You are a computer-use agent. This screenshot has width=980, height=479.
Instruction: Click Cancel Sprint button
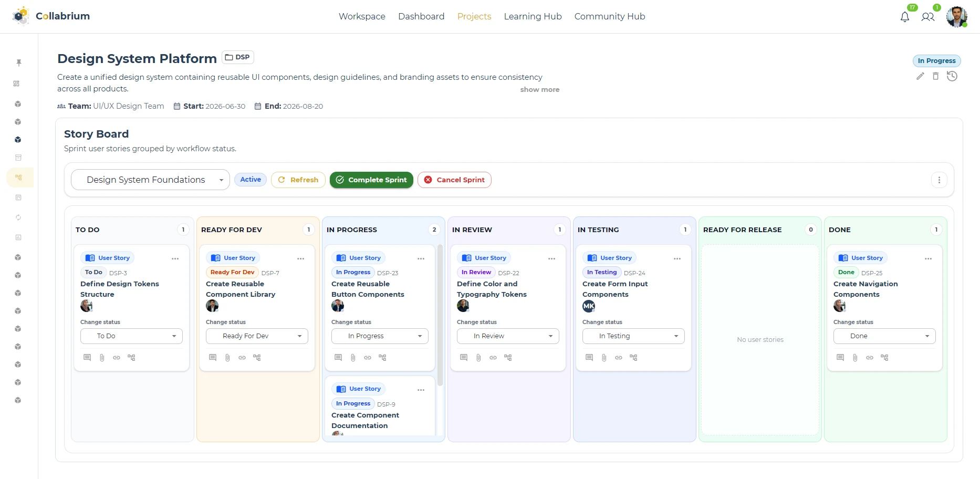click(x=454, y=180)
